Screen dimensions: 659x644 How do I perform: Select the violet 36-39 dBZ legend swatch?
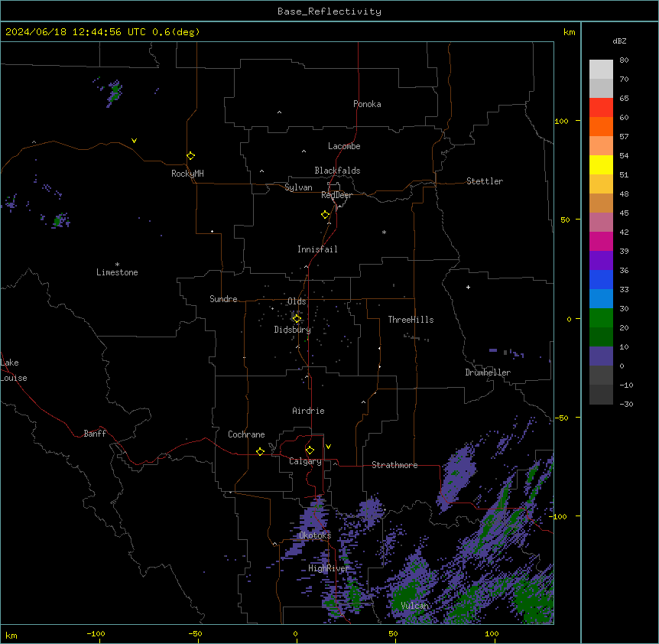[601, 261]
